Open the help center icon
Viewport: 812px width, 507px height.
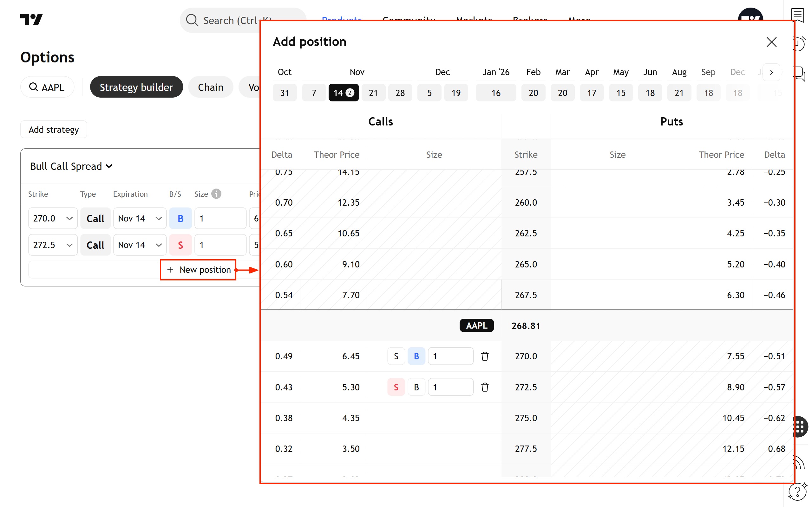click(x=798, y=491)
